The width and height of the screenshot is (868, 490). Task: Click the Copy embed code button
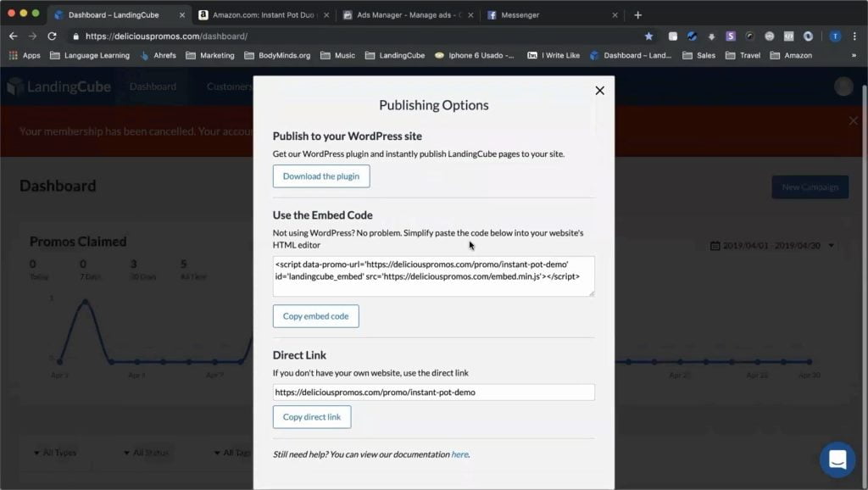[315, 316]
